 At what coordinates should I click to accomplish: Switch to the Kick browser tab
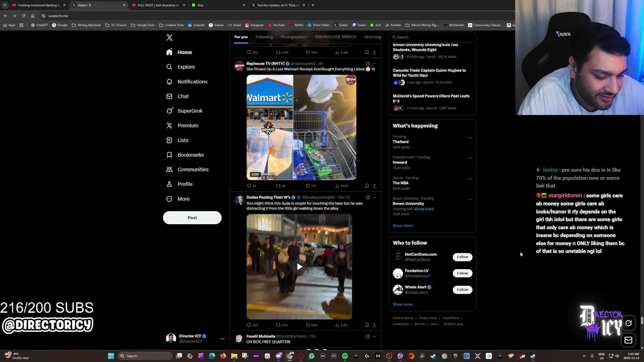tap(218, 5)
